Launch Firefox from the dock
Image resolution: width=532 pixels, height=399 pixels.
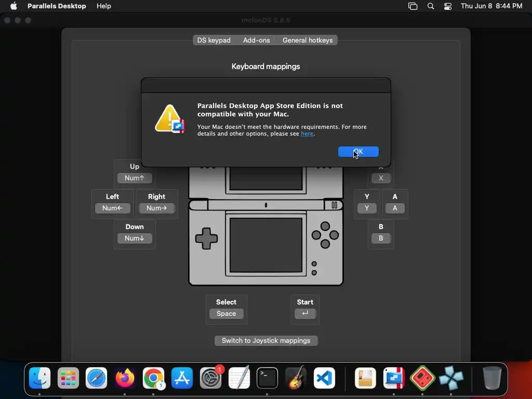[x=125, y=378]
